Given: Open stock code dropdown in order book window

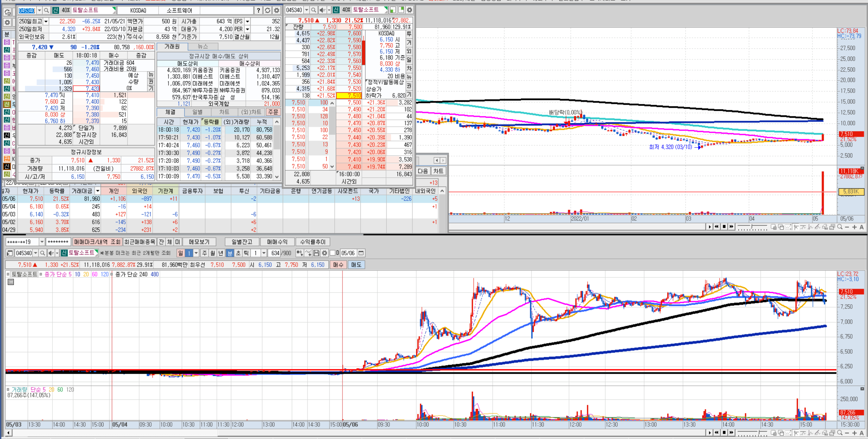Looking at the screenshot, I should (306, 10).
